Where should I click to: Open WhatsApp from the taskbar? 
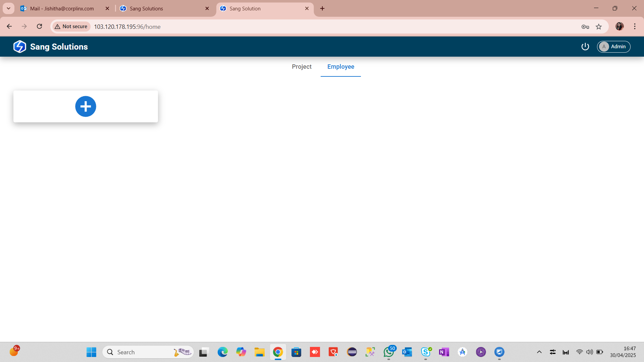click(x=389, y=352)
